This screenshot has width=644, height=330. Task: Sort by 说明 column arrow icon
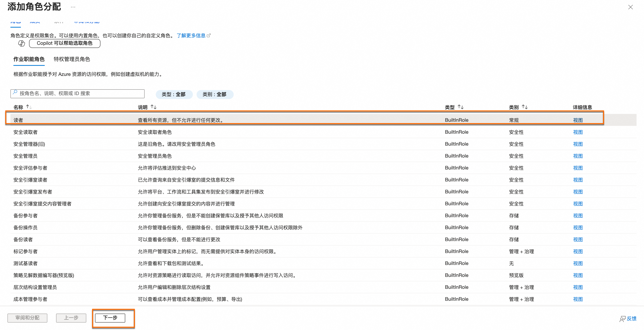(154, 107)
